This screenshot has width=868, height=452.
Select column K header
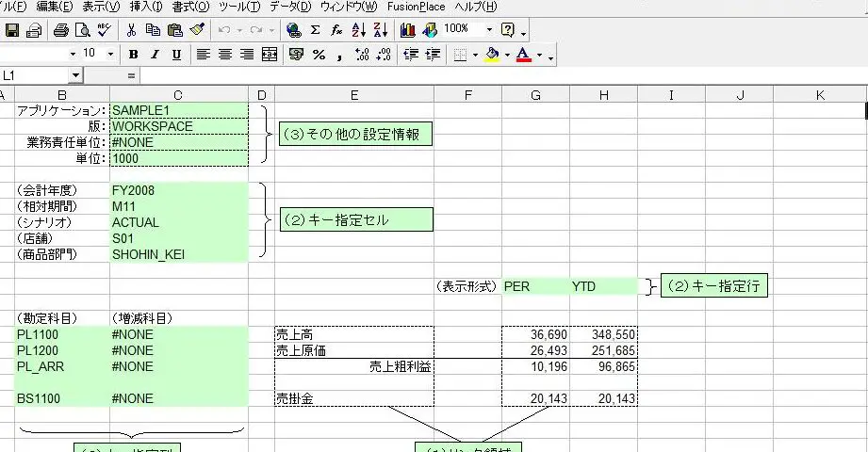(x=820, y=95)
